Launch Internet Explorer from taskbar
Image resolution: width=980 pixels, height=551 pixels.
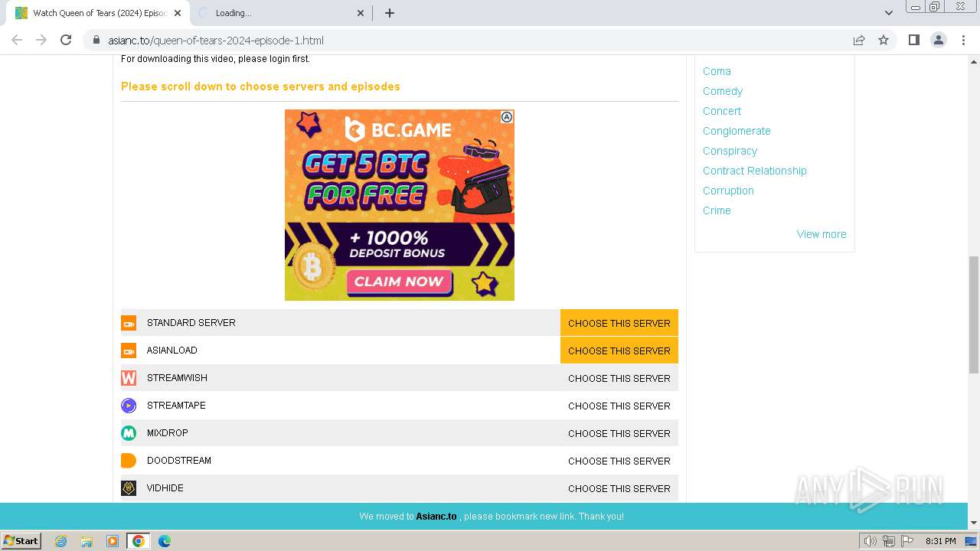60,541
